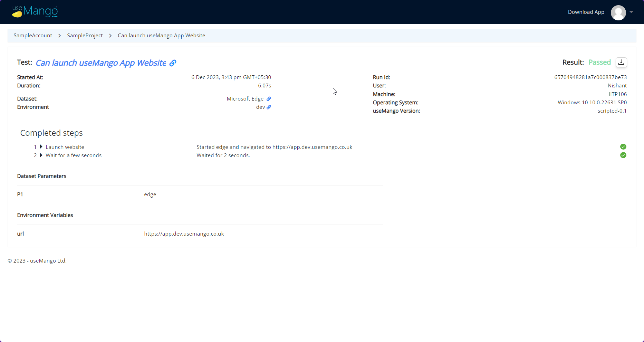The height and width of the screenshot is (342, 644).
Task: Click the Started edge and navigated message
Action: pos(275,147)
